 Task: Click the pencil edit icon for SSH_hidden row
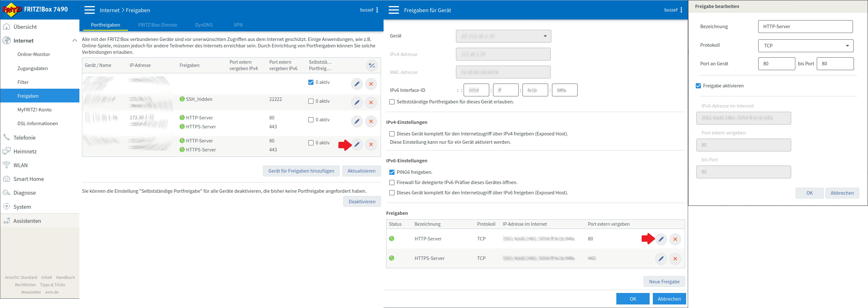point(356,102)
